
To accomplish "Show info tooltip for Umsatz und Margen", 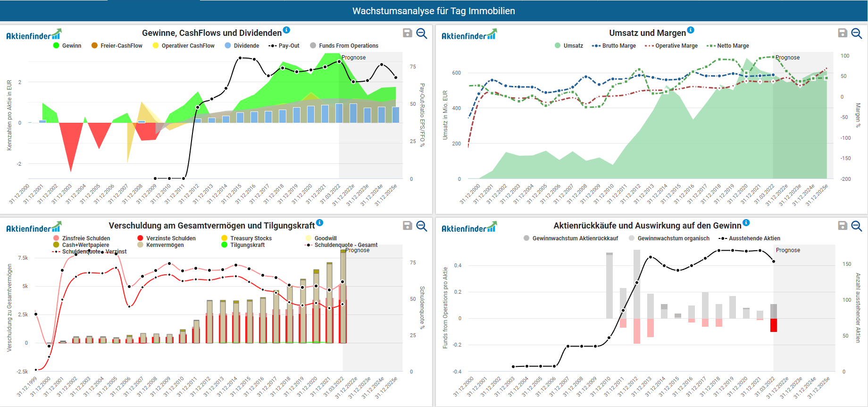I will (x=691, y=30).
